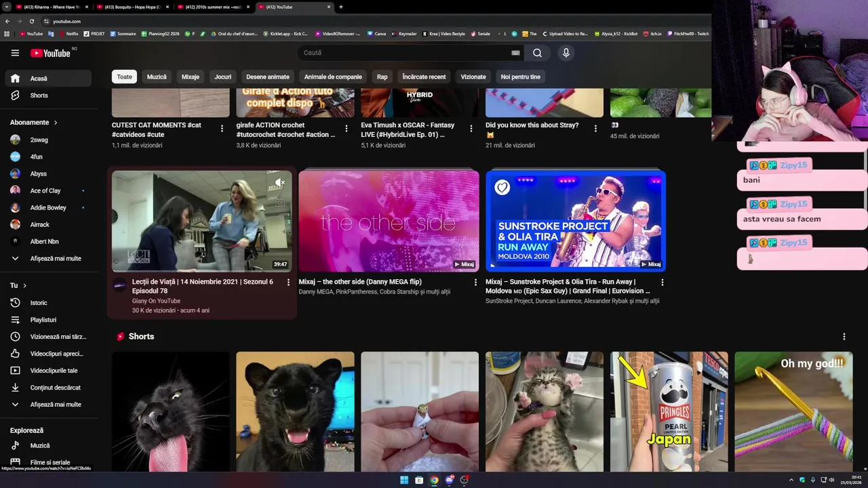
Task: Open Videoclipurile tale
Action: [x=47, y=371]
